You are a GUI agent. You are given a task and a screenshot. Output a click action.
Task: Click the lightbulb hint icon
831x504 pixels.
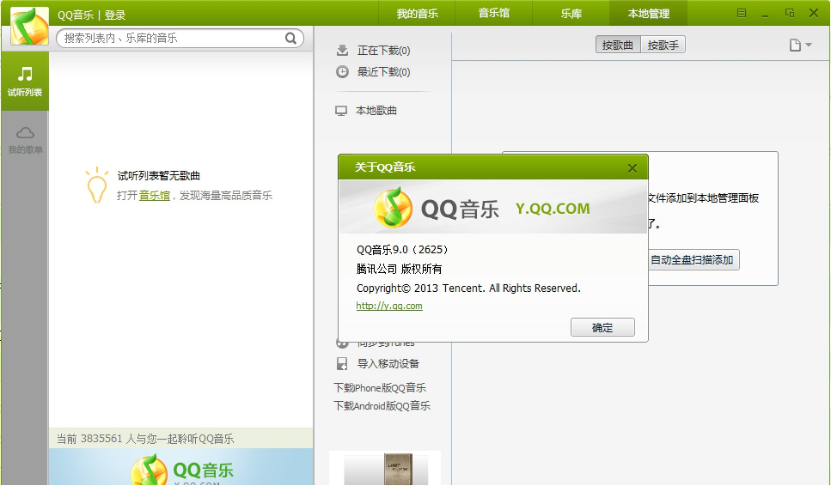coord(96,185)
